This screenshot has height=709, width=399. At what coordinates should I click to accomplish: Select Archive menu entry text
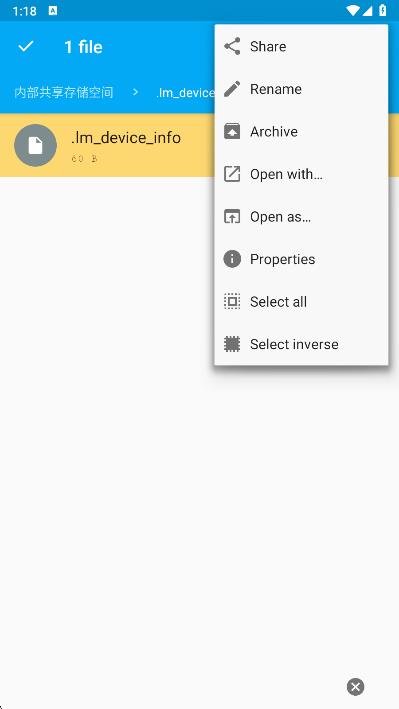[274, 132]
